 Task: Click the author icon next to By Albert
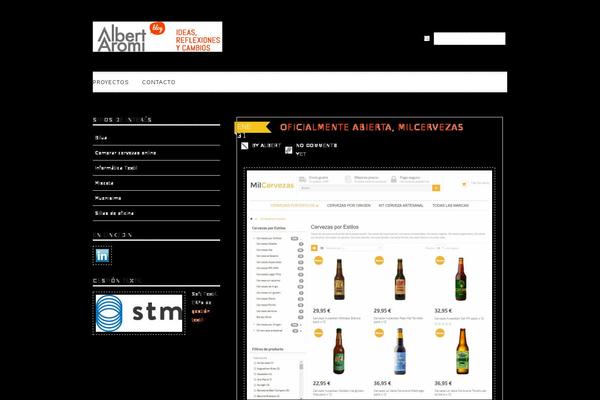click(245, 146)
